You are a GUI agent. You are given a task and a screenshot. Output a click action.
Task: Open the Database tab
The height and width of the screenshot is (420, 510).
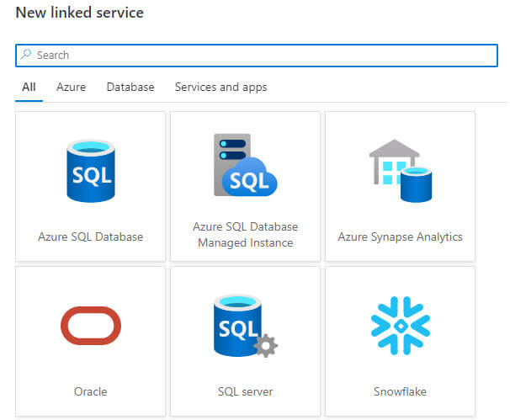(130, 87)
